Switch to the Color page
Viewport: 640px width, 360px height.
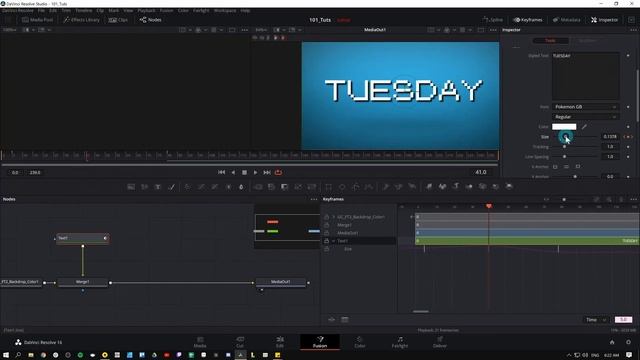pos(360,342)
